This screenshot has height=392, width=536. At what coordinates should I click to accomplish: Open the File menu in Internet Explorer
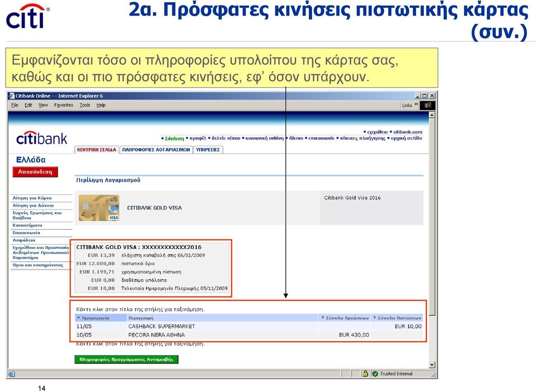pyautogui.click(x=15, y=106)
